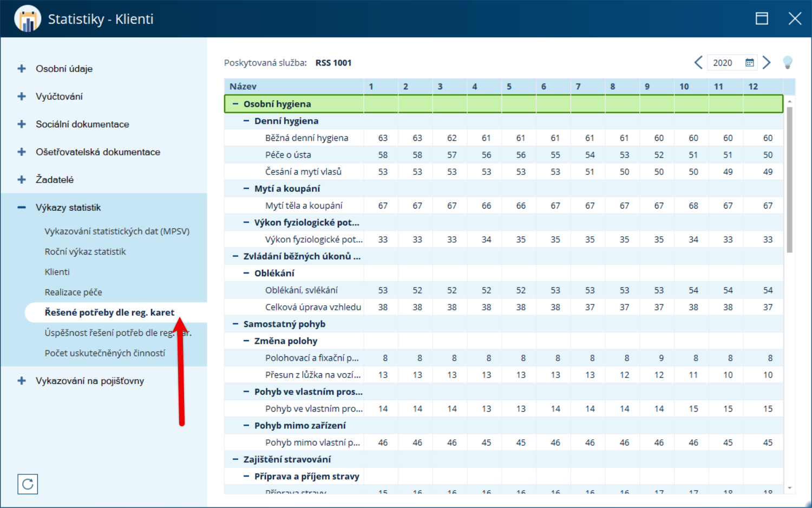Open Úspěšnost řešení potřeb dle reg. kar.
Screen dimensions: 812x508
point(118,333)
